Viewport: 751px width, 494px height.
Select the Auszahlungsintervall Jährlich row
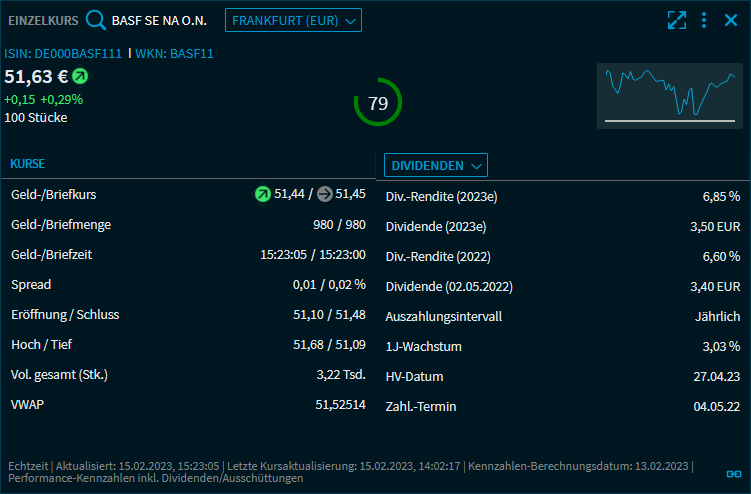tap(562, 316)
